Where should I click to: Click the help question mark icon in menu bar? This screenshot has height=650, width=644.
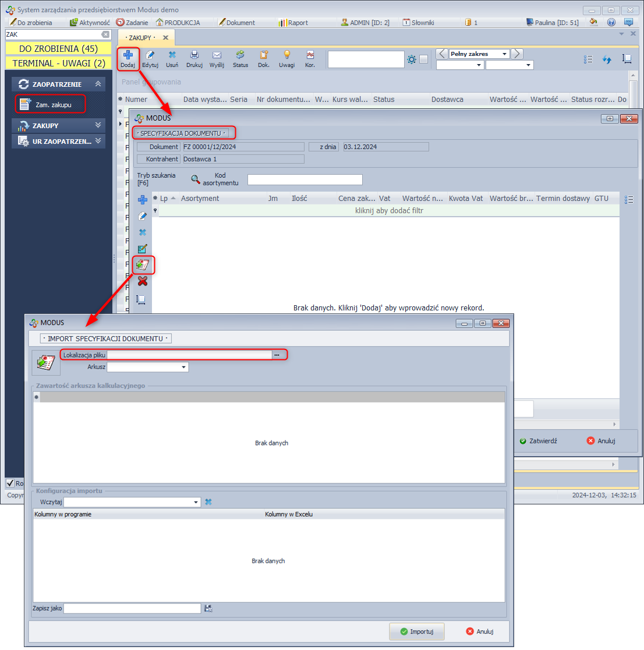point(611,22)
